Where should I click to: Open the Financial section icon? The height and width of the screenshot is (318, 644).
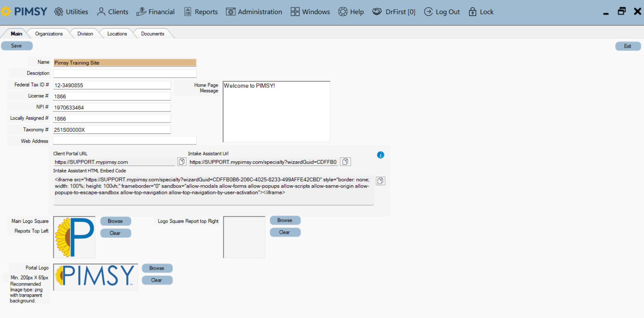(140, 11)
